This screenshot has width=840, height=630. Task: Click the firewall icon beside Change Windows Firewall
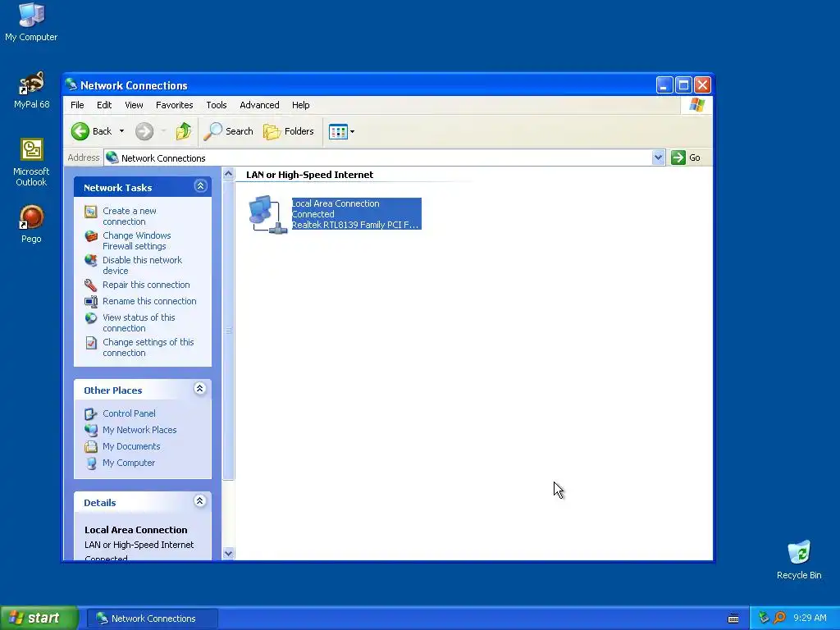tap(91, 236)
